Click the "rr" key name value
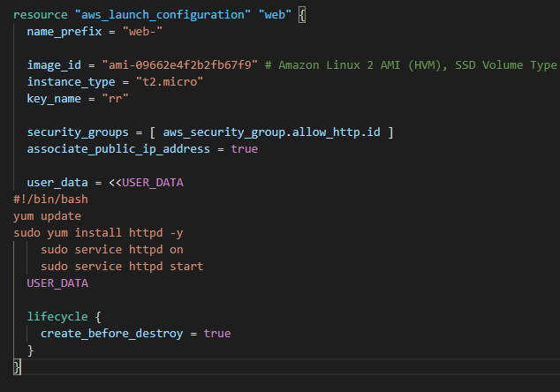The height and width of the screenshot is (392, 560). coord(116,99)
